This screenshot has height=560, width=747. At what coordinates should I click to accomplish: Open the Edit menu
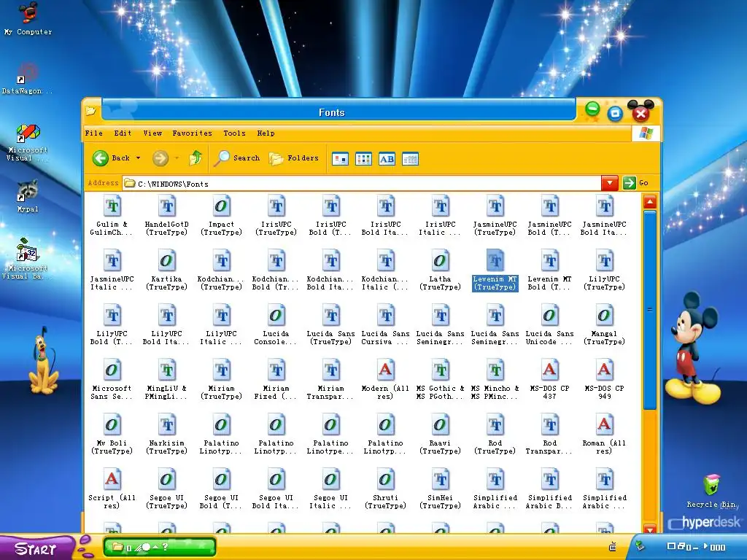(123, 133)
